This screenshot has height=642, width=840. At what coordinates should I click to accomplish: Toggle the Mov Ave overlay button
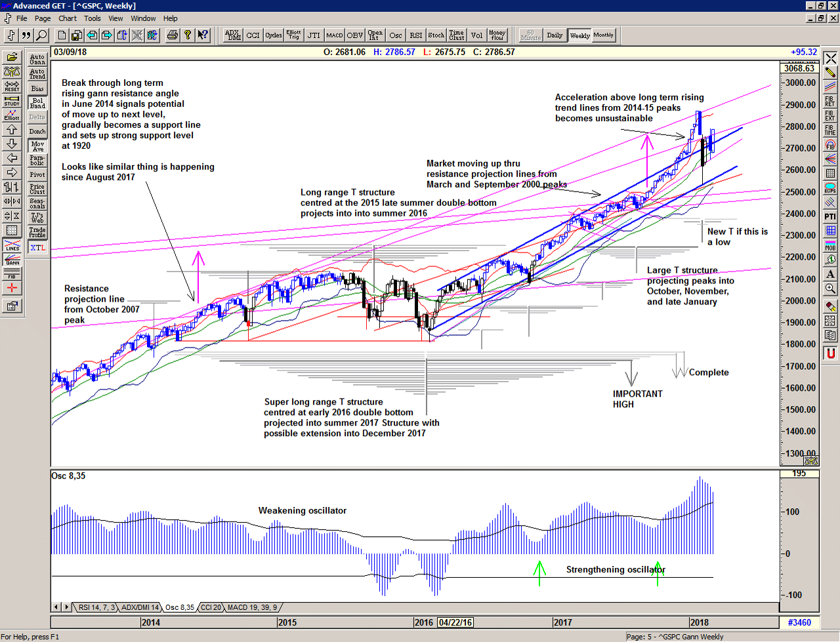click(x=37, y=146)
